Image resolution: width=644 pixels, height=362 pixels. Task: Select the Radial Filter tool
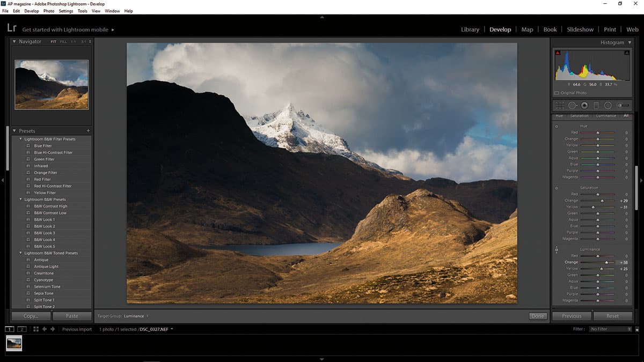608,106
